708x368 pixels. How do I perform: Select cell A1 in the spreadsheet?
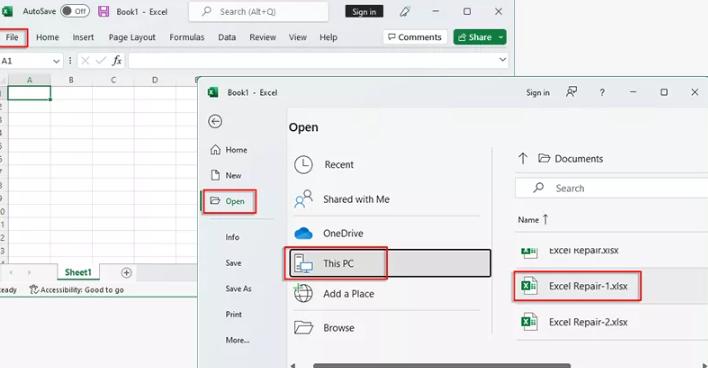[x=29, y=93]
